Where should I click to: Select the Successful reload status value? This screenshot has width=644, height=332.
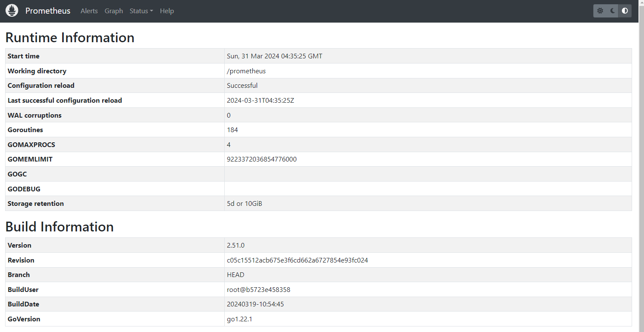tap(242, 86)
